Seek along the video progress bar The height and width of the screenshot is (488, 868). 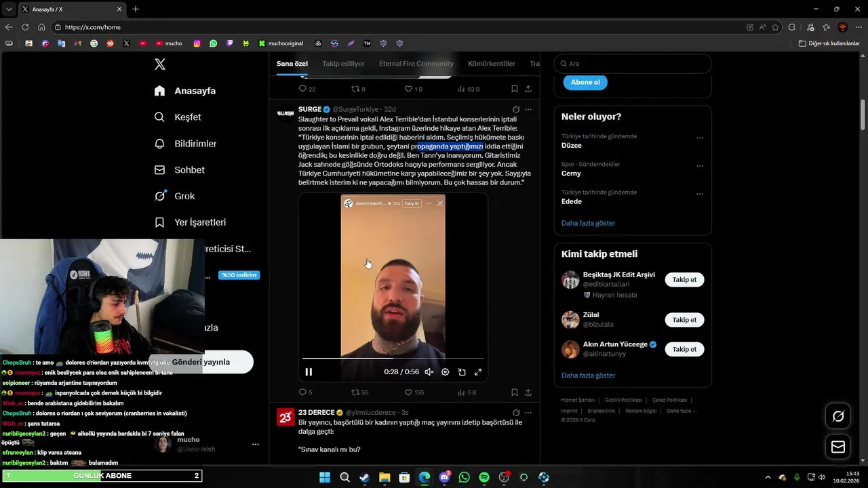(393, 358)
